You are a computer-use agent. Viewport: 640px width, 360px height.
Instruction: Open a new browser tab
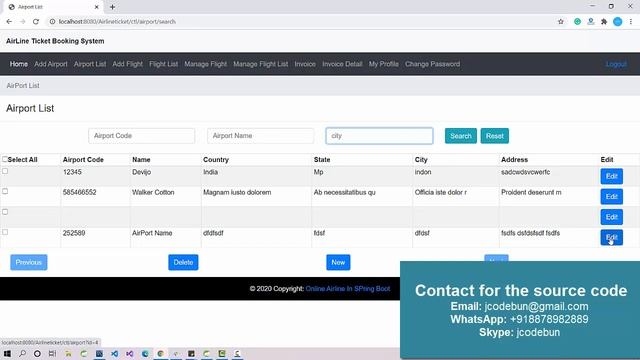(x=112, y=7)
